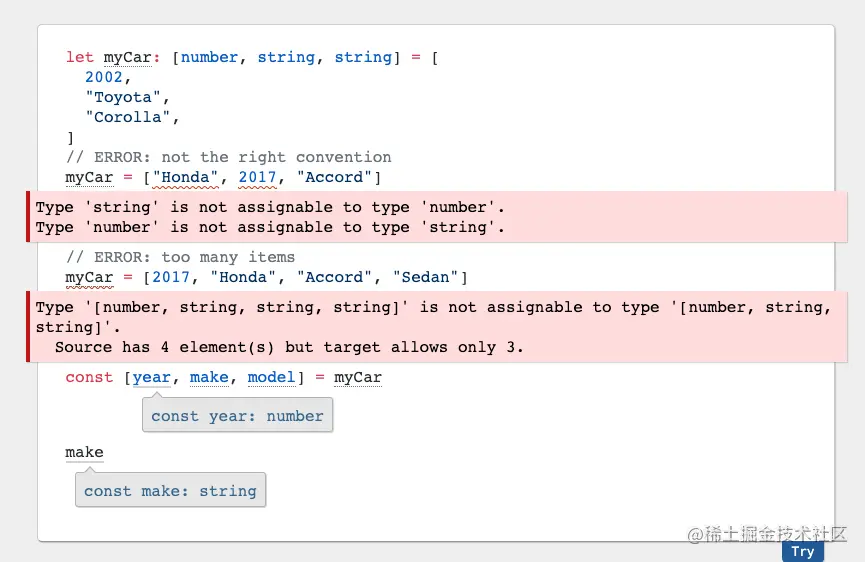Click the number type in the tuple annotation
Image resolution: width=865 pixels, height=562 pixels.
pos(209,57)
